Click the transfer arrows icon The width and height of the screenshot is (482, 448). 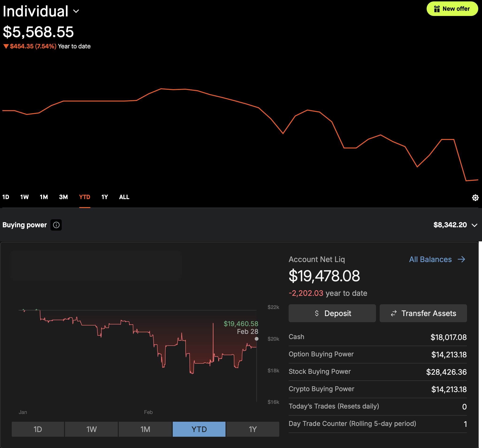pos(394,313)
